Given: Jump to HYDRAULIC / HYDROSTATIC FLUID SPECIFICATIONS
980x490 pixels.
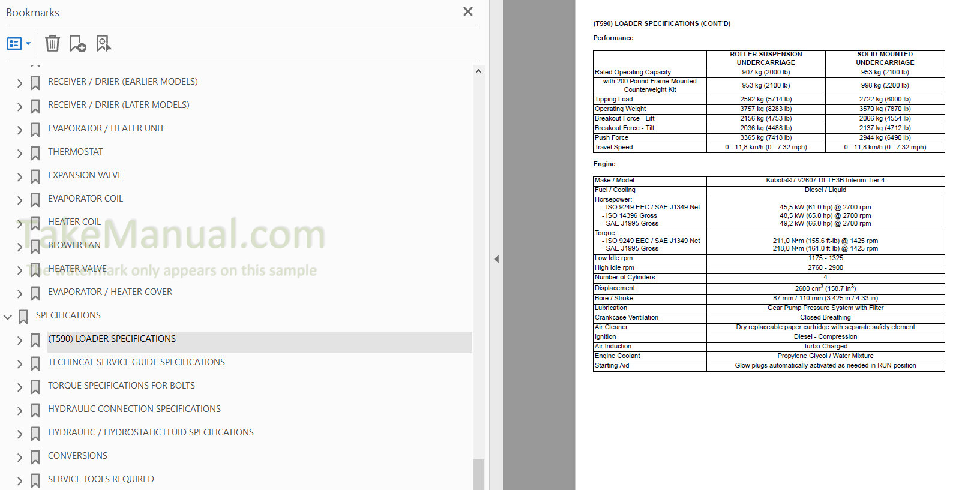Looking at the screenshot, I should tap(151, 432).
